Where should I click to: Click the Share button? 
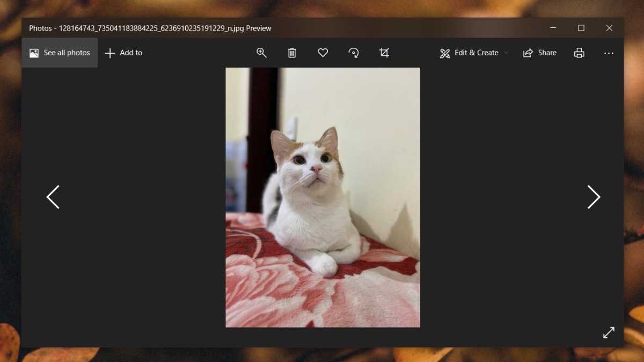pos(540,53)
